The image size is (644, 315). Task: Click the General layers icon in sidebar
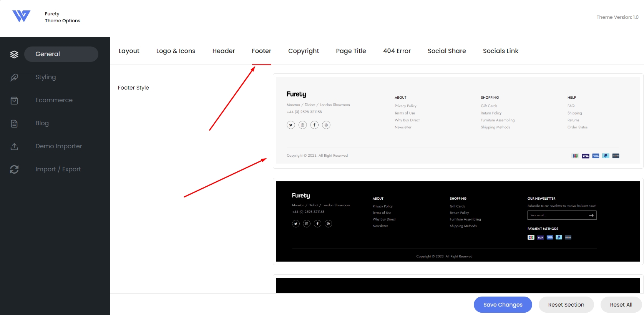pyautogui.click(x=14, y=54)
